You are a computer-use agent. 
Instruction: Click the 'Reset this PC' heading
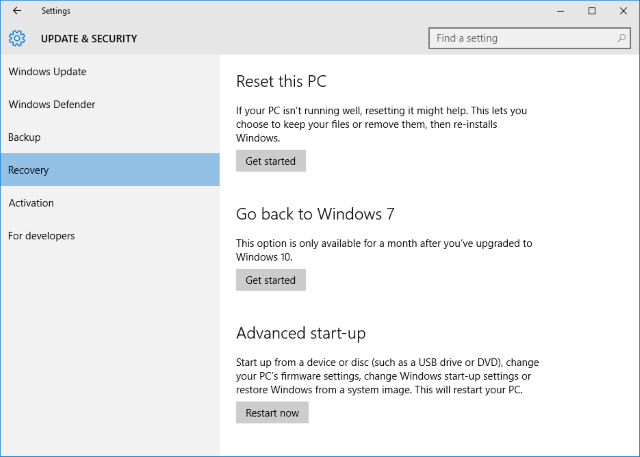click(x=281, y=81)
